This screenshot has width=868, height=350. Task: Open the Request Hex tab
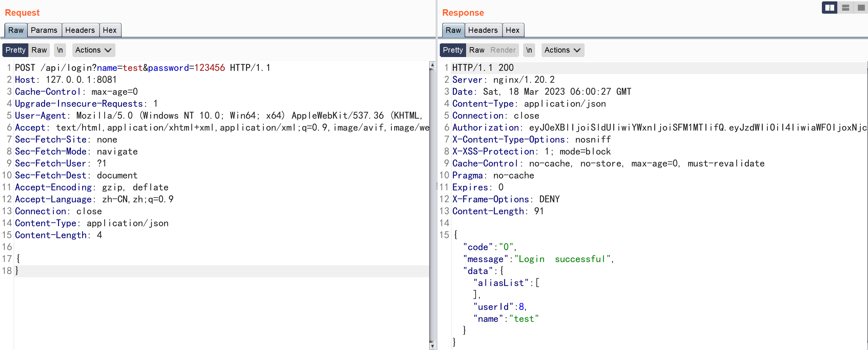click(x=110, y=30)
